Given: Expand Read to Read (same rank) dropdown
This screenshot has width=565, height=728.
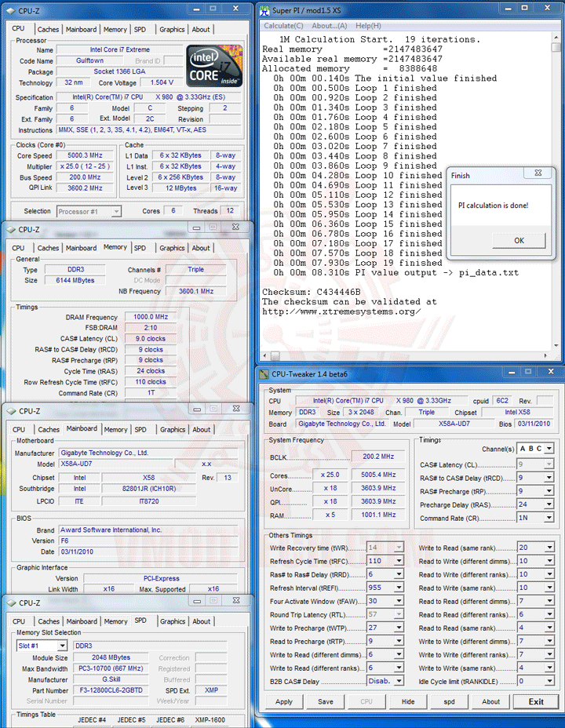Looking at the screenshot, I should click(x=549, y=628).
